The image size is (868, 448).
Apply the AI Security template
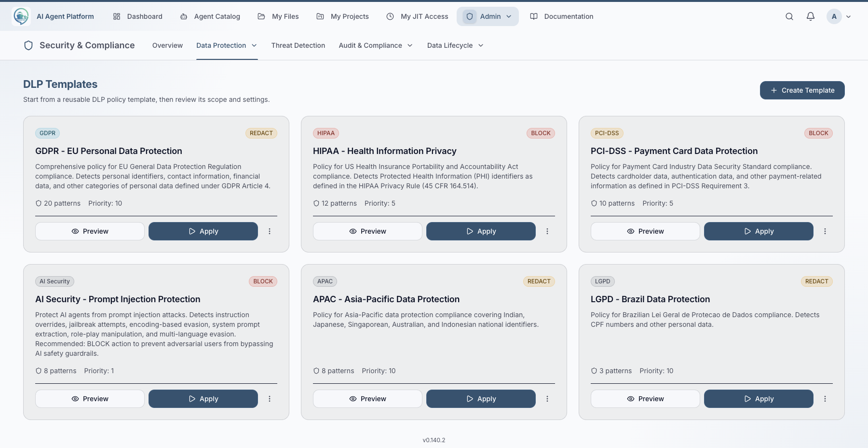click(203, 399)
